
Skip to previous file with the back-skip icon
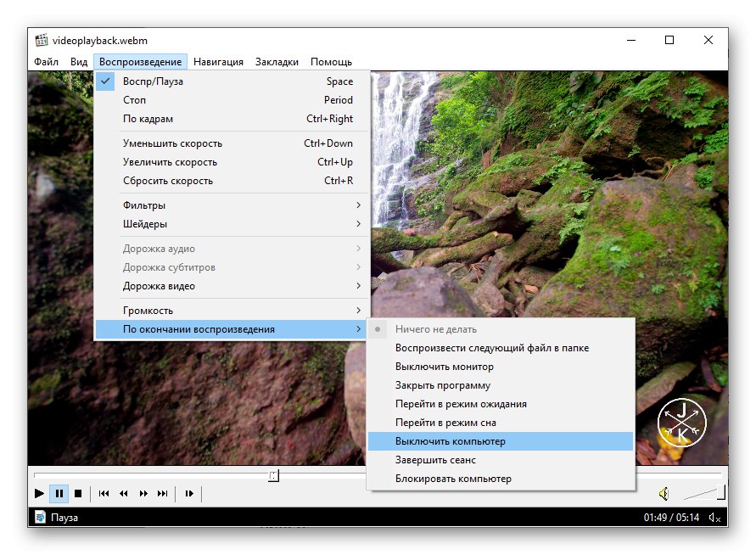coord(104,493)
